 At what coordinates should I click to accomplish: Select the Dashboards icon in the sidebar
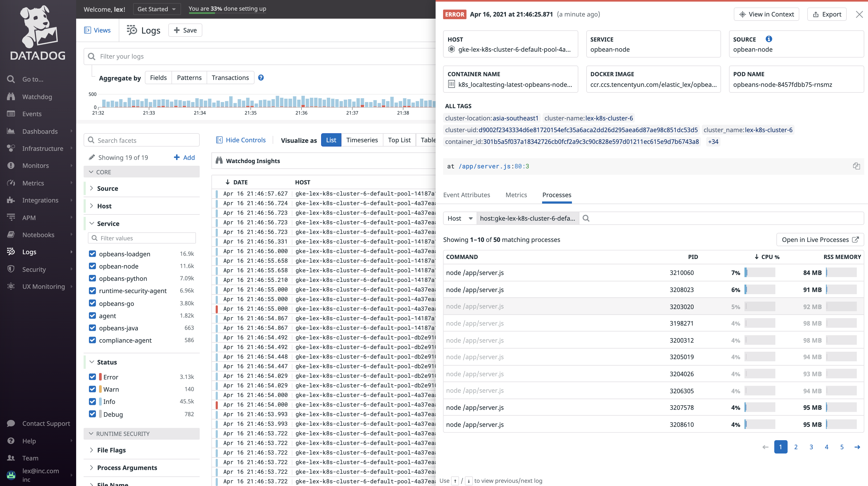[11, 131]
